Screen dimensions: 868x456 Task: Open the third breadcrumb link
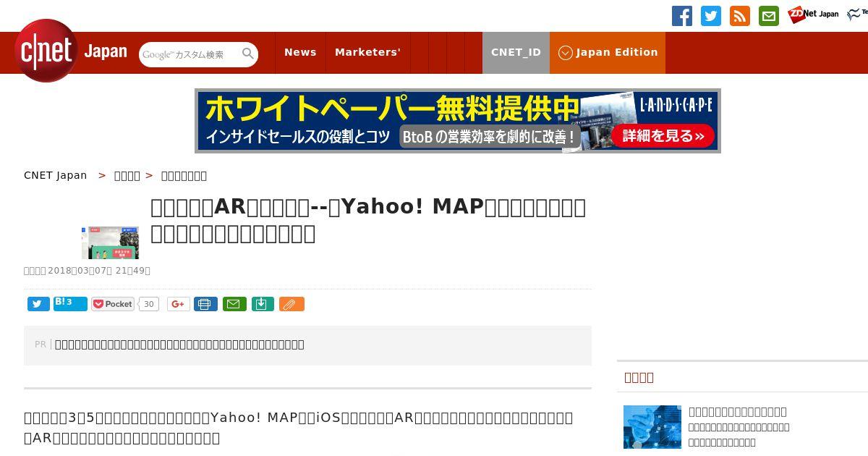[184, 175]
